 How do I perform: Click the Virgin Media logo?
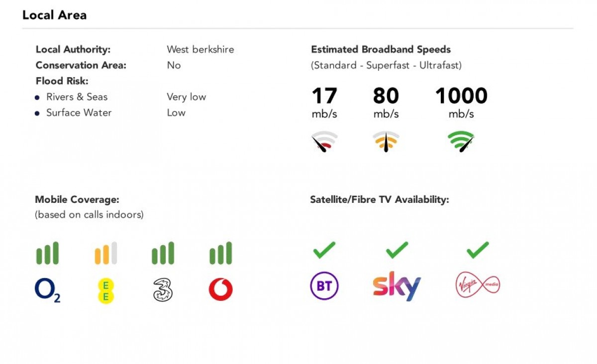click(478, 285)
